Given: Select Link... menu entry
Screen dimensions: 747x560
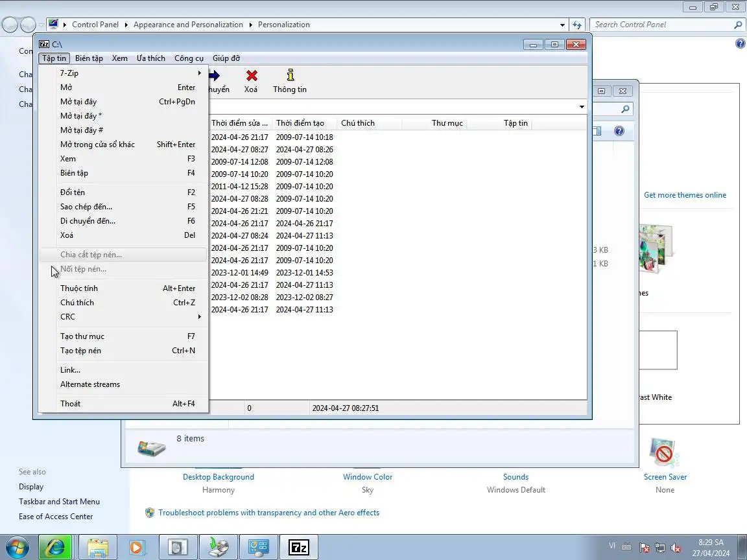Looking at the screenshot, I should [x=123, y=370].
